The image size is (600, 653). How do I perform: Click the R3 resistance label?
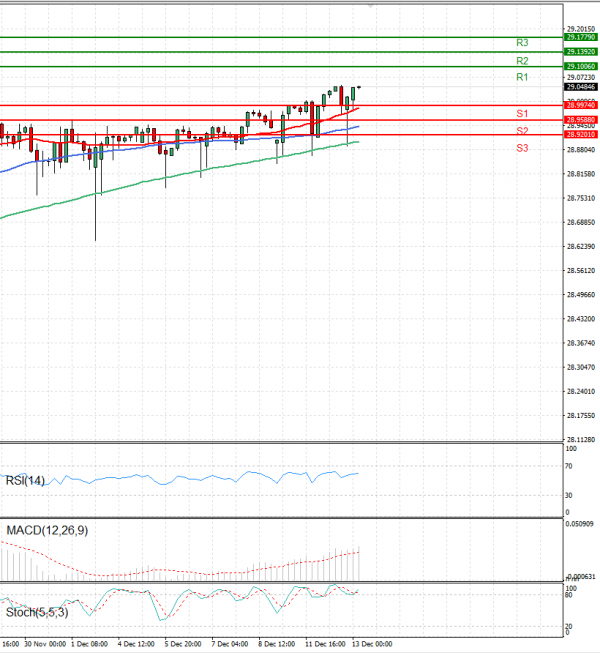pos(522,43)
